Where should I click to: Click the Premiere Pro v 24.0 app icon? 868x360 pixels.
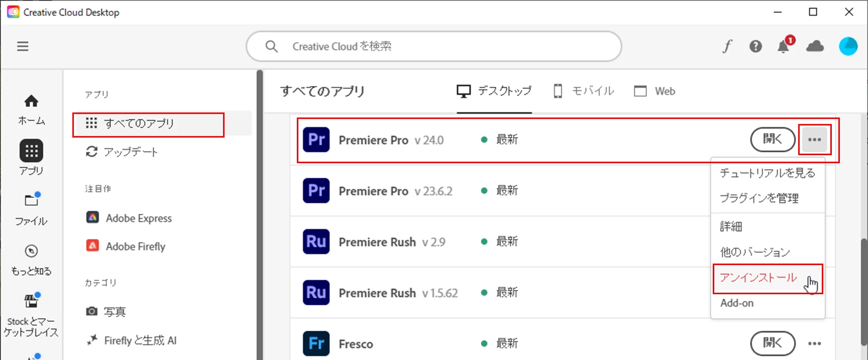click(316, 140)
